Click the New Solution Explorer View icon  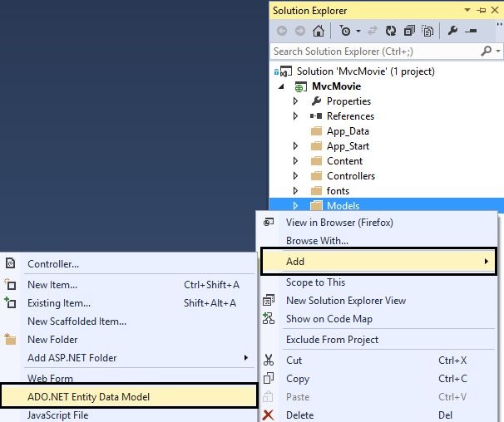269,300
